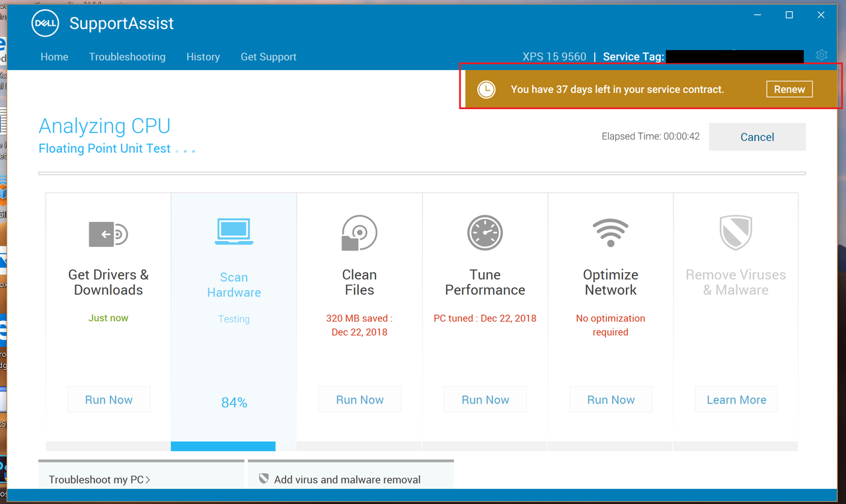846x504 pixels.
Task: Cancel the CPU hardware scan
Action: pyautogui.click(x=757, y=137)
